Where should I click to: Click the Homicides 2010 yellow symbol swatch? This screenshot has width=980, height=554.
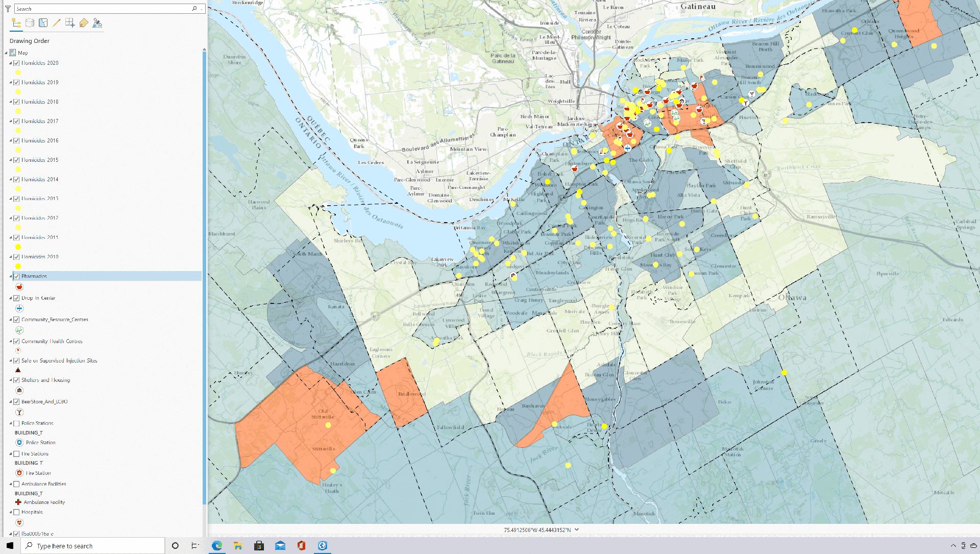tap(18, 267)
